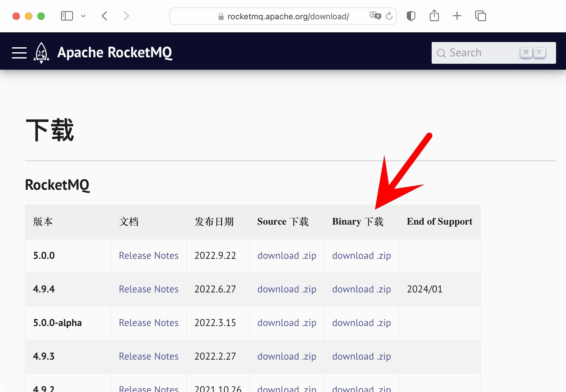
Task: Go forward to the next page
Action: [126, 16]
